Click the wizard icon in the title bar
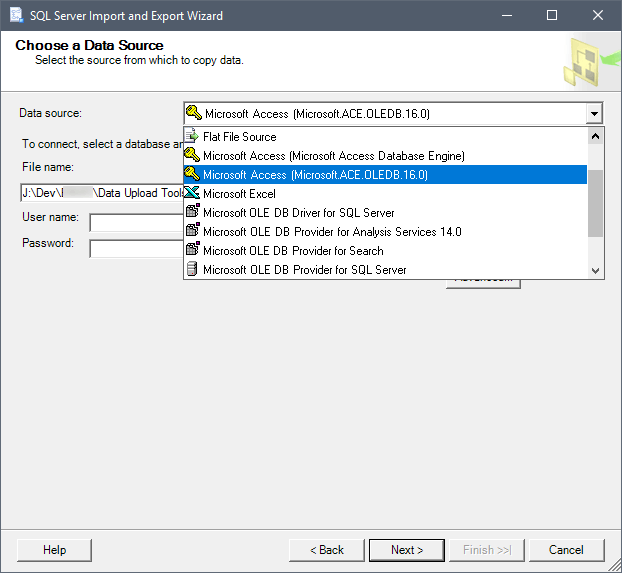622x573 pixels. (x=17, y=15)
